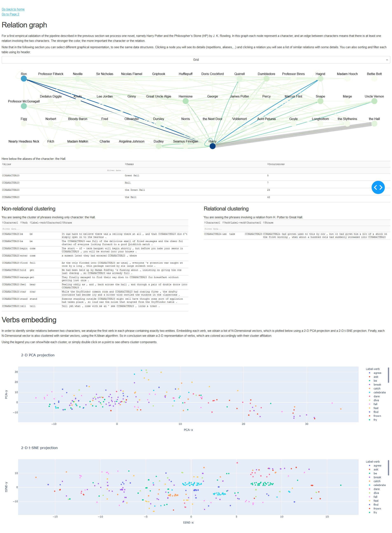Click filter data field in relational table

213,229
